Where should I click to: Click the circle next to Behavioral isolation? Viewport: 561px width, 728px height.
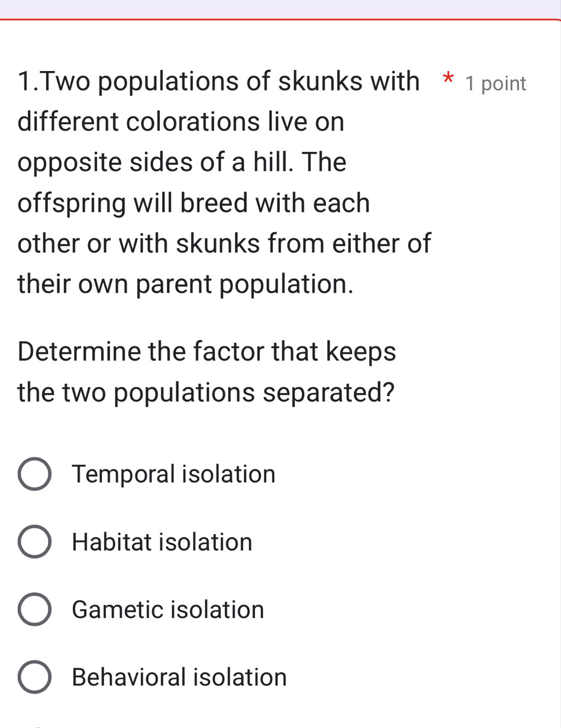pyautogui.click(x=34, y=677)
